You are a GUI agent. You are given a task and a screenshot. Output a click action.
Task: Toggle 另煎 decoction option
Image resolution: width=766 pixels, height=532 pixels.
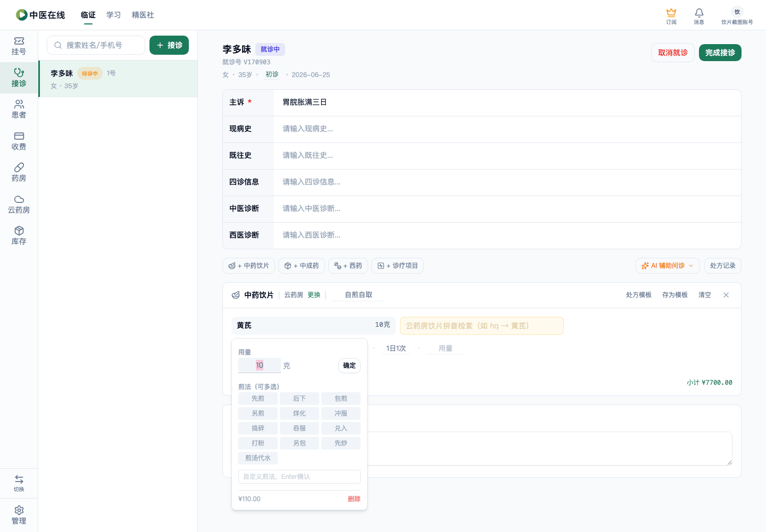pyautogui.click(x=258, y=413)
